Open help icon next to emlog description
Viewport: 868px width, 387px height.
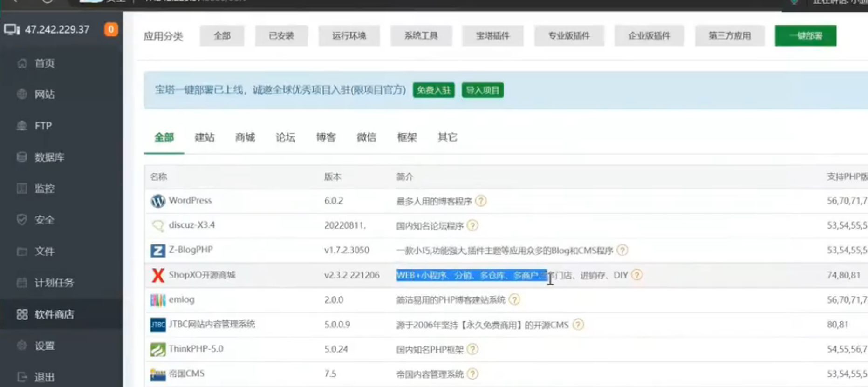click(x=514, y=299)
